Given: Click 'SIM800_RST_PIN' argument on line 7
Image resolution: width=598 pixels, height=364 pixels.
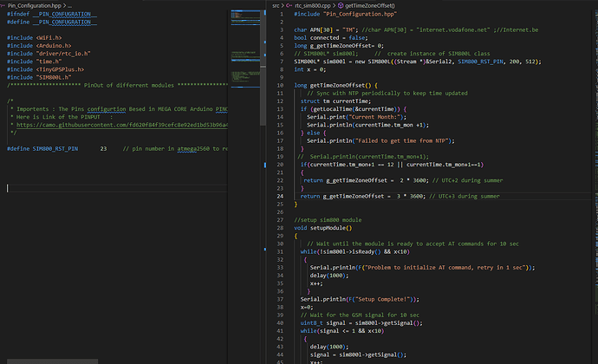Looking at the screenshot, I should [x=480, y=62].
